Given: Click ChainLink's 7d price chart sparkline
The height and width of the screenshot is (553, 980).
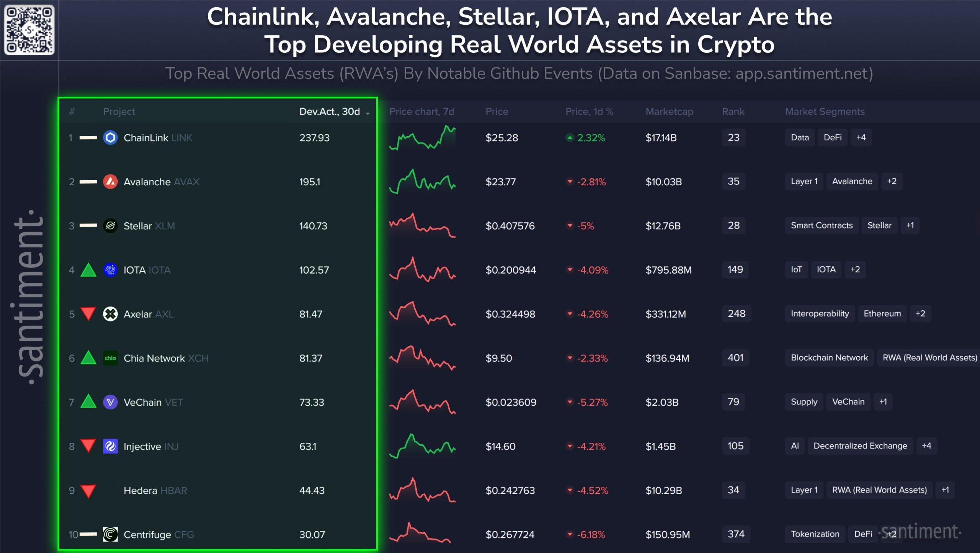Looking at the screenshot, I should [422, 138].
